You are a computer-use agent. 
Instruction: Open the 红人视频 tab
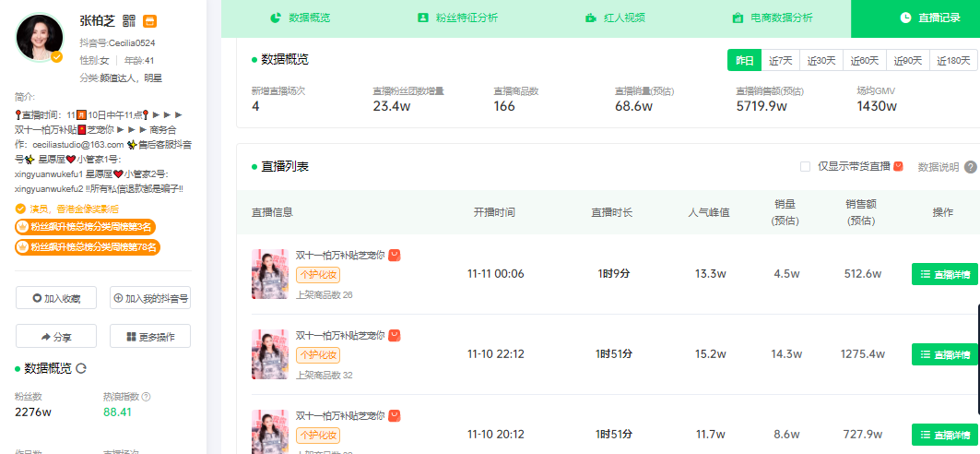pyautogui.click(x=615, y=18)
